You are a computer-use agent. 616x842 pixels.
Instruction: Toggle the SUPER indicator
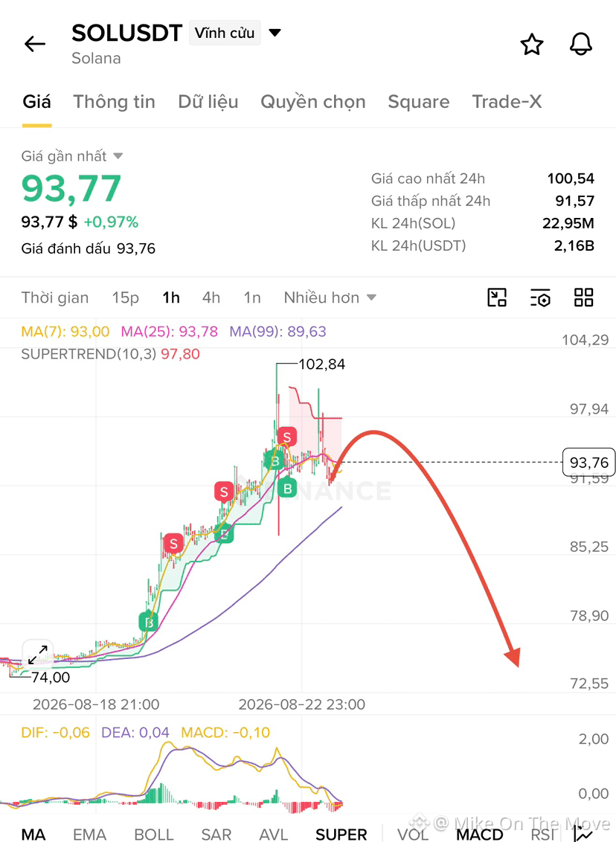click(x=341, y=834)
